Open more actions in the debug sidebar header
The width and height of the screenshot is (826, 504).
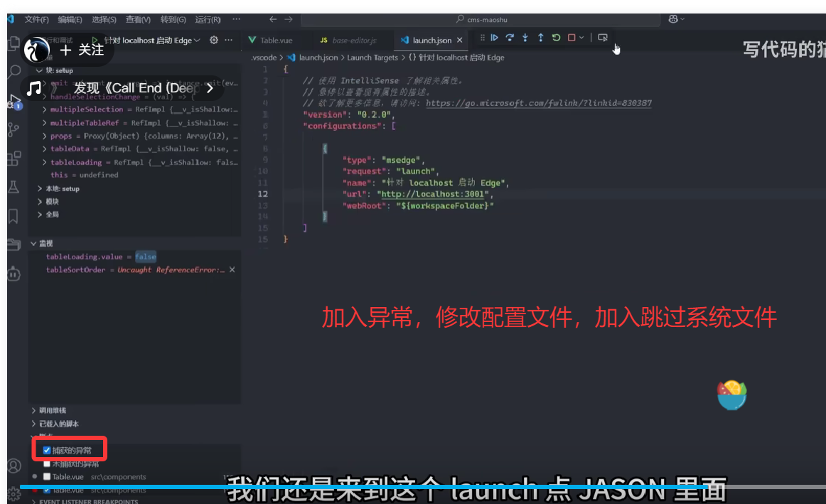coord(229,40)
